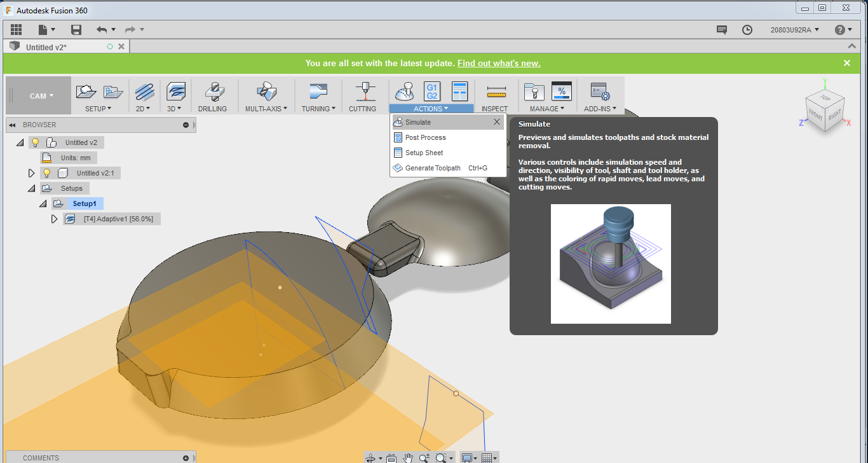
Task: Open the MANAGE dropdown label
Action: pos(547,109)
